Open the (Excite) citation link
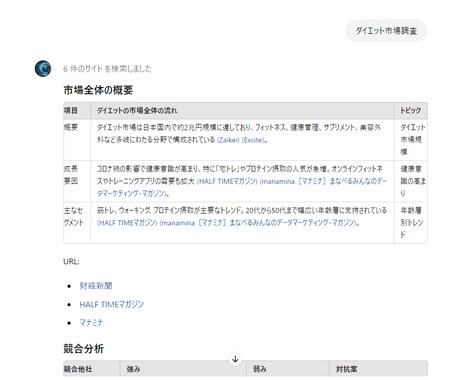Viewport: 460px width, 380px height. [x=254, y=140]
